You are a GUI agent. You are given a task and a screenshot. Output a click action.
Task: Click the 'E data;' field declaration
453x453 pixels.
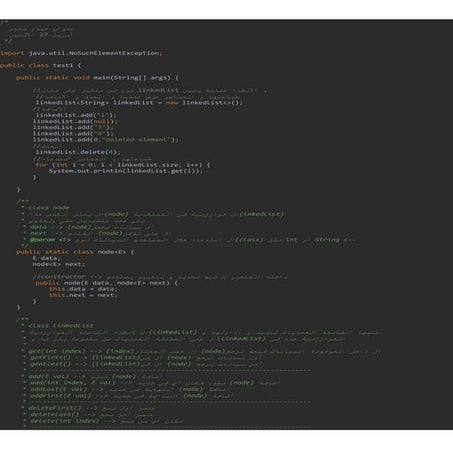[47, 258]
